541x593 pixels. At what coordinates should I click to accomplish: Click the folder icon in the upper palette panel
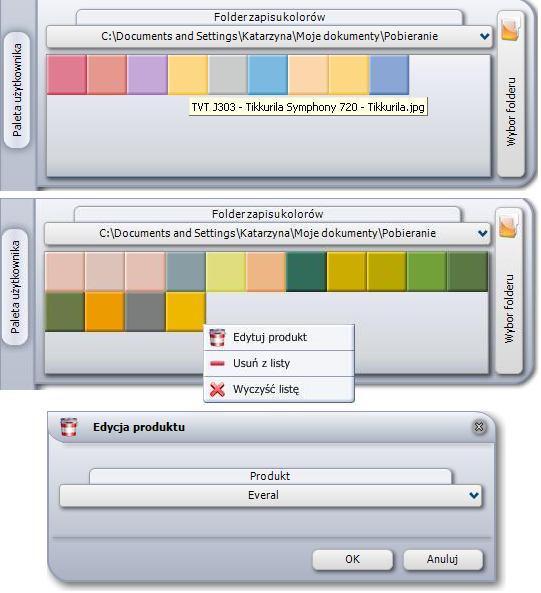click(510, 29)
